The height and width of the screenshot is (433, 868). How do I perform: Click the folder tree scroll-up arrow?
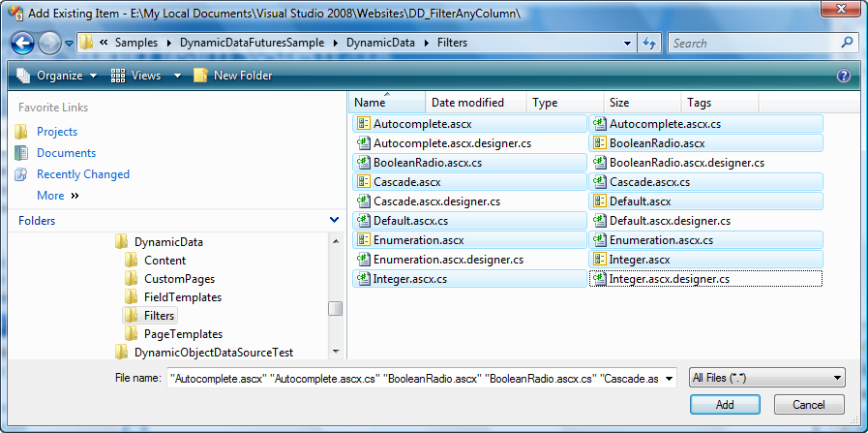pos(335,240)
